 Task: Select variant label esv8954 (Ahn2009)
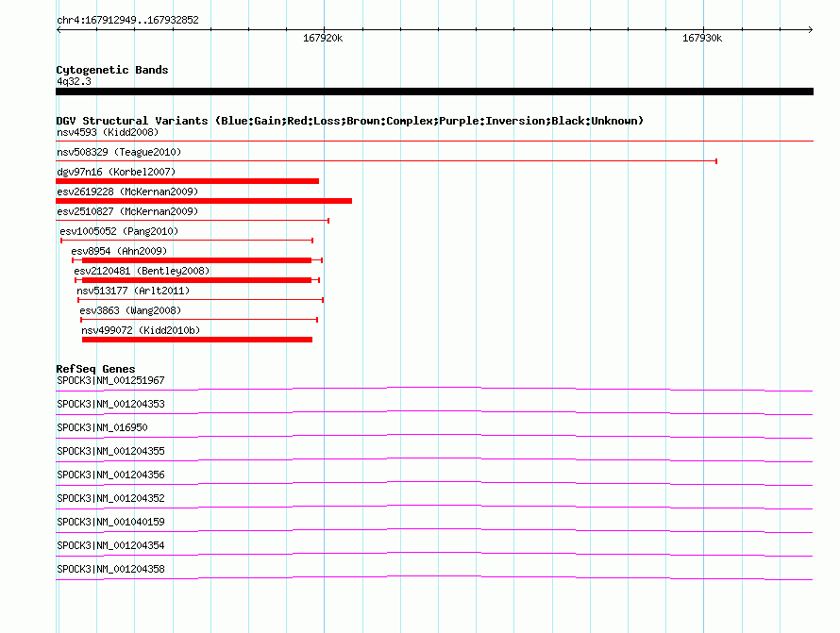[x=119, y=251]
